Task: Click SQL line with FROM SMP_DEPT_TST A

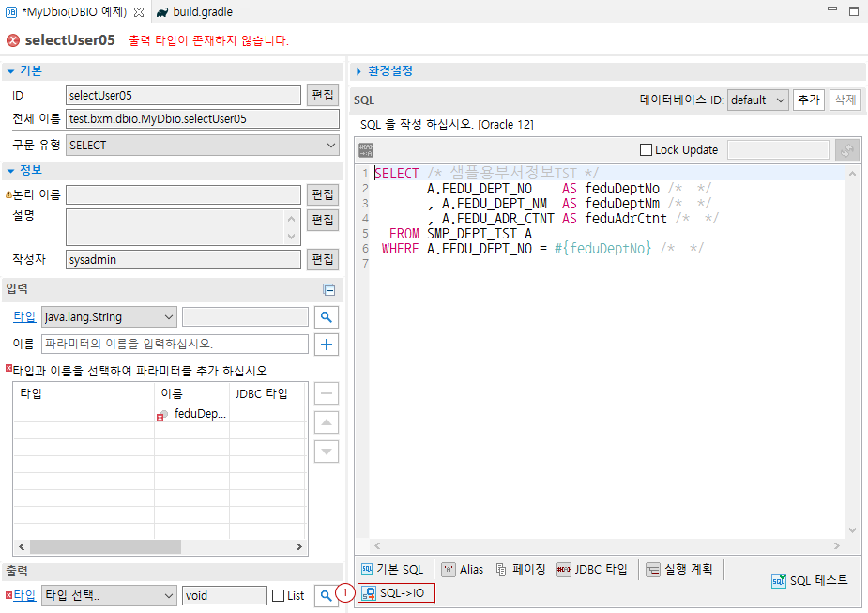Action: [x=461, y=234]
